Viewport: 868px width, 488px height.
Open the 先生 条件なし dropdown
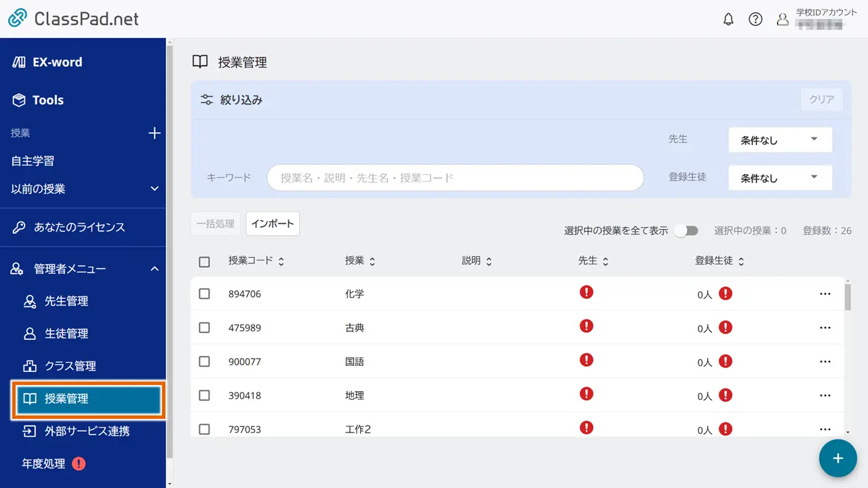click(x=780, y=140)
